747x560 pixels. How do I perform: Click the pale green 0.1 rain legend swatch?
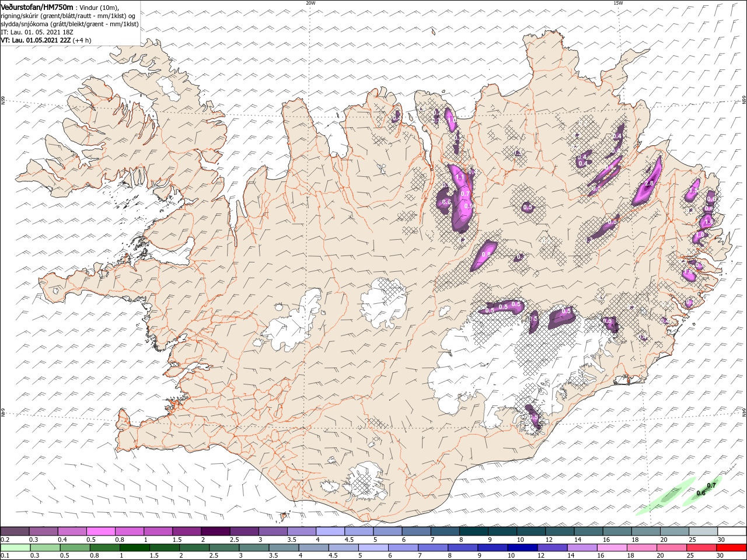[x=15, y=548]
